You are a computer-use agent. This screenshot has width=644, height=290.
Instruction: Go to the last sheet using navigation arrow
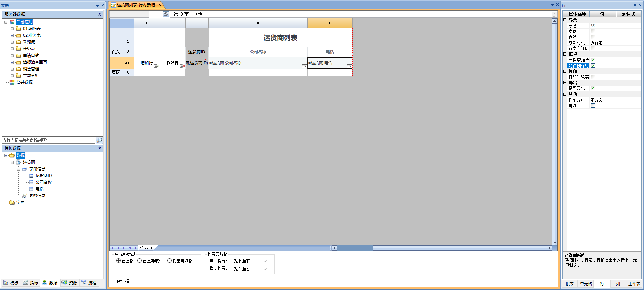pos(130,248)
